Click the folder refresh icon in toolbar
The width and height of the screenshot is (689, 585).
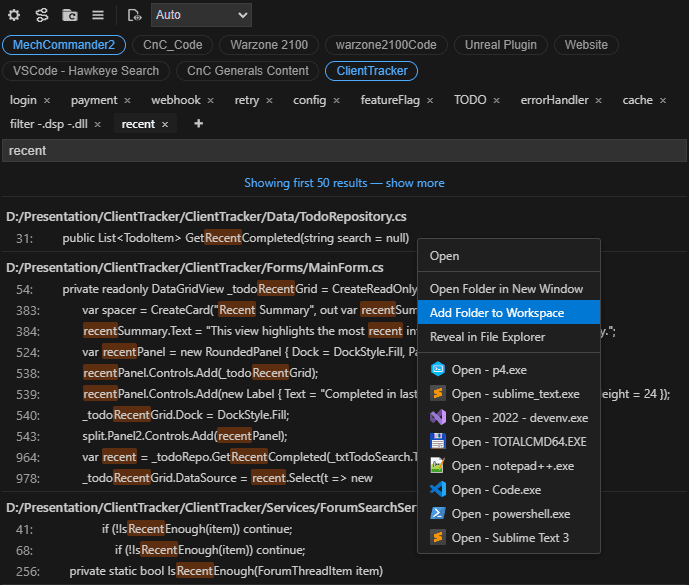(x=70, y=15)
